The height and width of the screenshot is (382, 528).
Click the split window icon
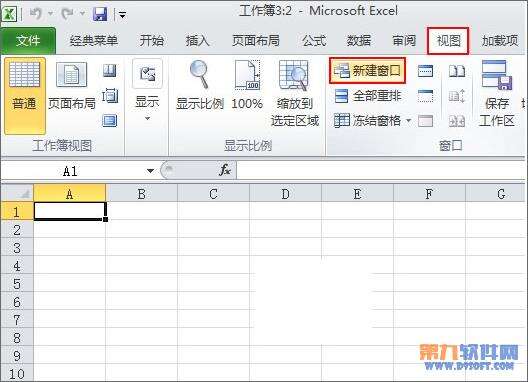425,71
